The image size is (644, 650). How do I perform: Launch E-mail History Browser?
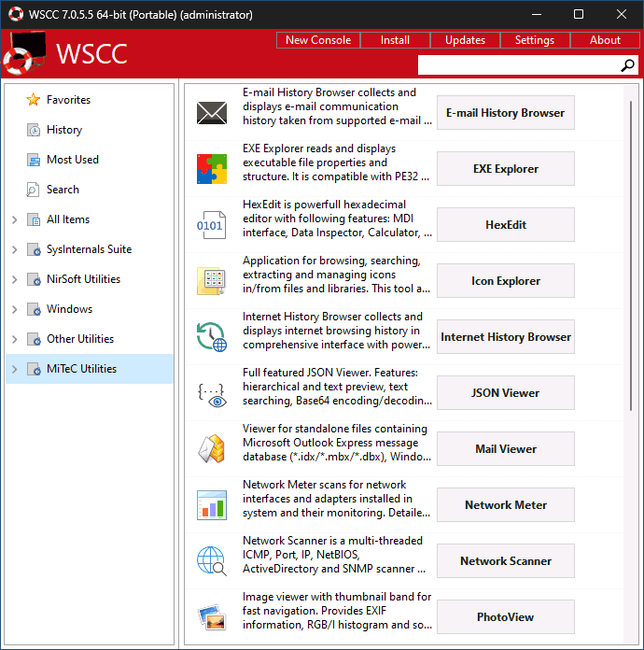coord(506,113)
